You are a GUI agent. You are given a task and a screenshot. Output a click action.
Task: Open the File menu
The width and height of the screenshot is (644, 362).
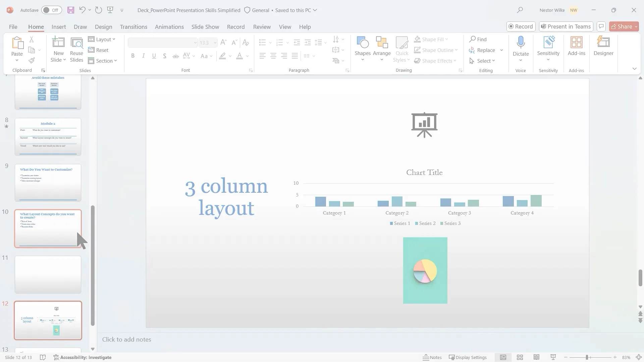(x=13, y=27)
